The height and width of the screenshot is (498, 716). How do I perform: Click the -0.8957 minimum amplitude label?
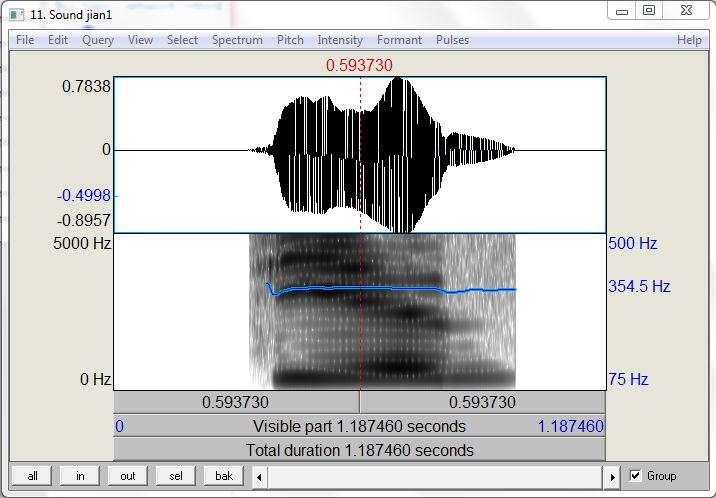click(x=84, y=220)
